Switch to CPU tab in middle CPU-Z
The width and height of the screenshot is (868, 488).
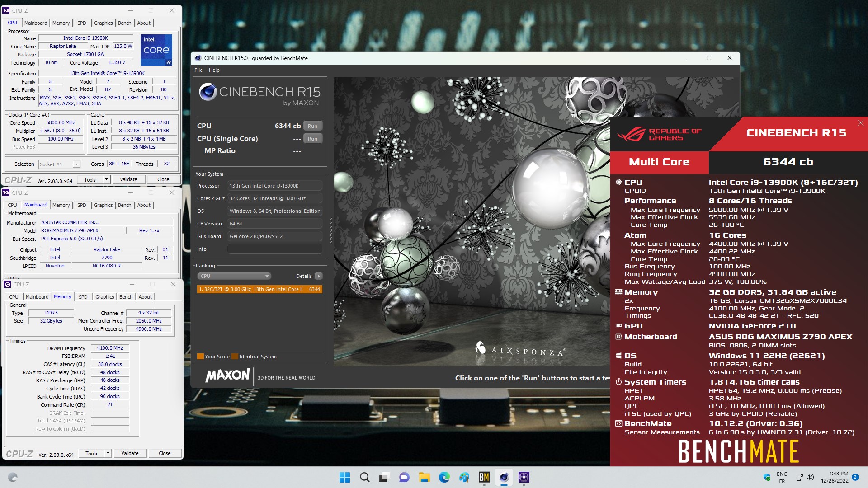pyautogui.click(x=13, y=205)
